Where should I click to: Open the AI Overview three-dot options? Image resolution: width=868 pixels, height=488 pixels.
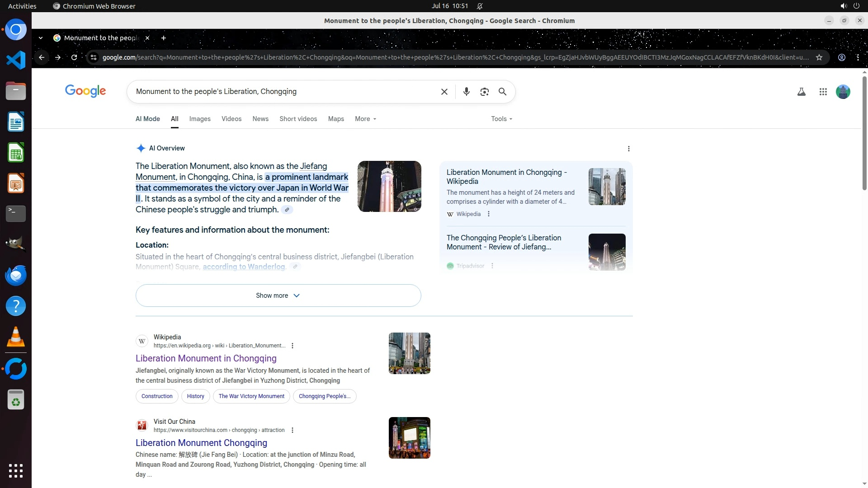628,149
